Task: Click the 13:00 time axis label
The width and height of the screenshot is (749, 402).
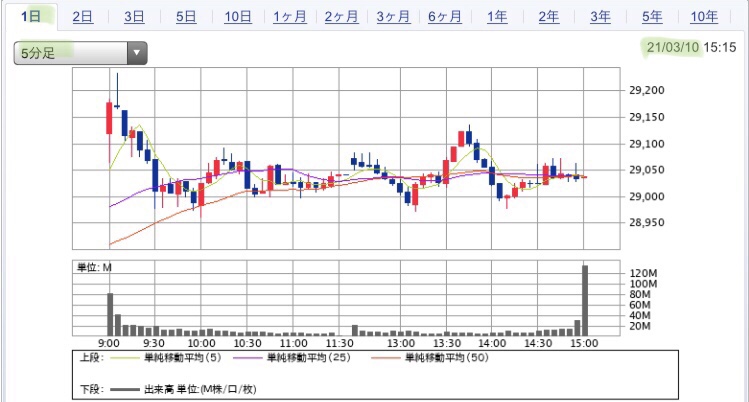Action: tap(401, 343)
